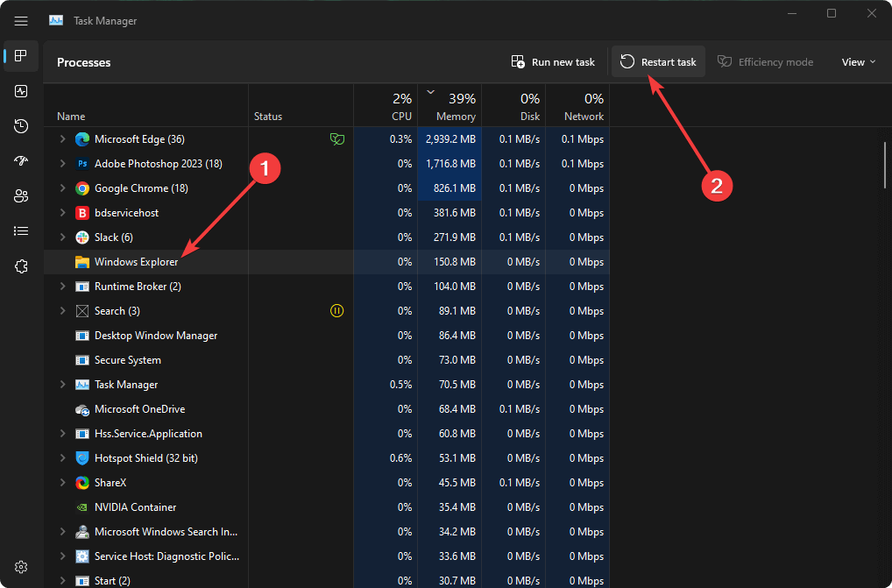Click the Hotspot Shield shield icon
Viewport: 892px width, 588px height.
coord(82,458)
